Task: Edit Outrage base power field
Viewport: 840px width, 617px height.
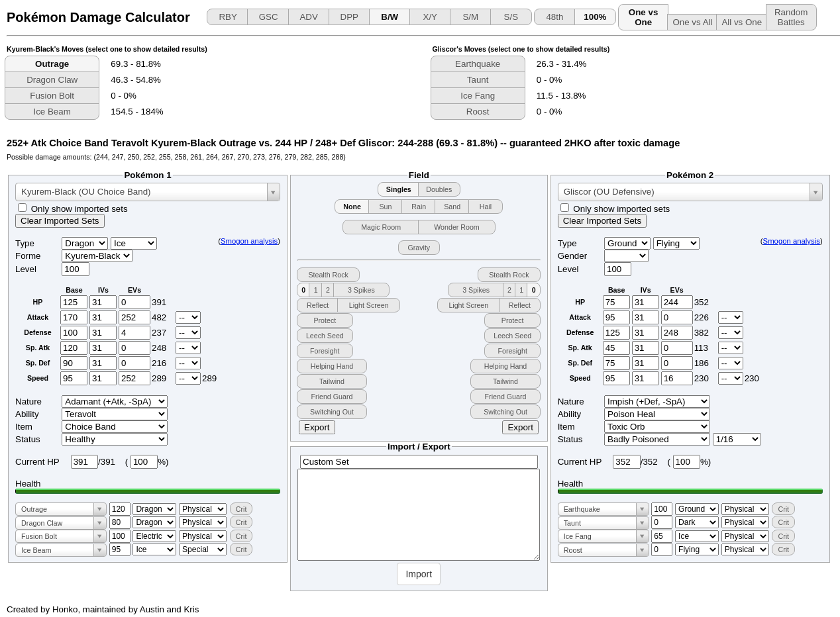Action: (x=120, y=509)
